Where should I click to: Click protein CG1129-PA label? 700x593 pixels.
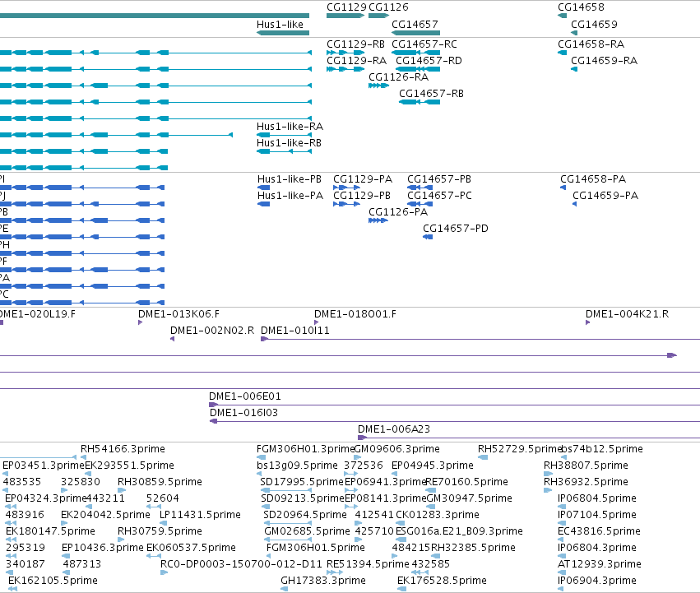pyautogui.click(x=363, y=179)
